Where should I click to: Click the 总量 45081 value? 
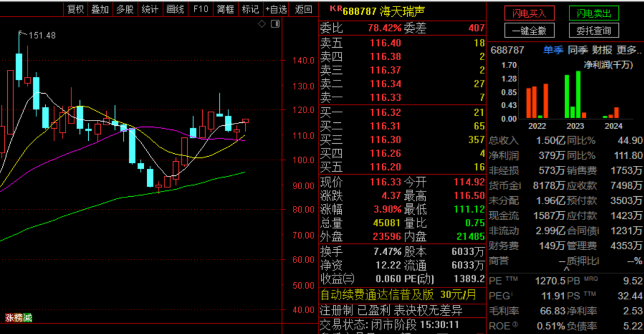[x=386, y=223]
